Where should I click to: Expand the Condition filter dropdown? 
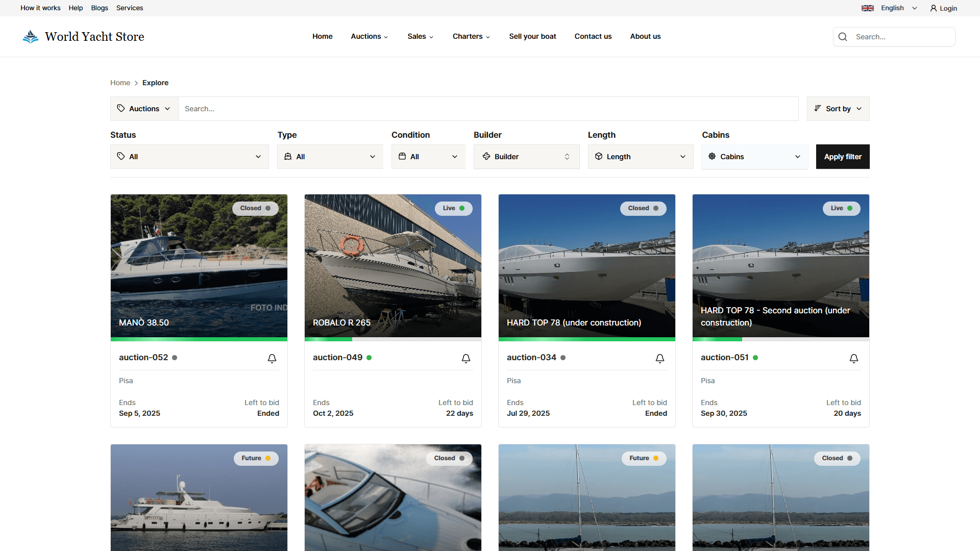click(x=428, y=157)
